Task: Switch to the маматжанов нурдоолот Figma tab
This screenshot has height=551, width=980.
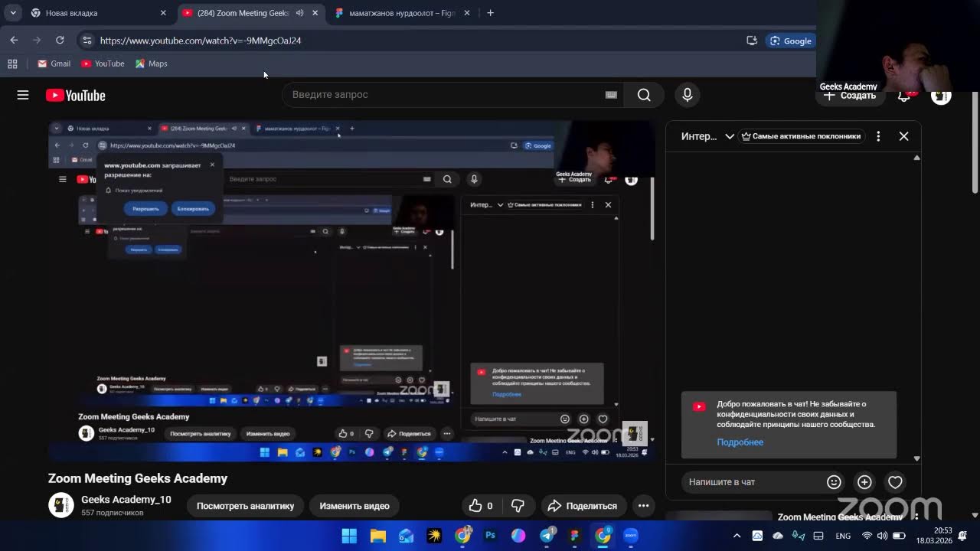Action: [x=403, y=13]
